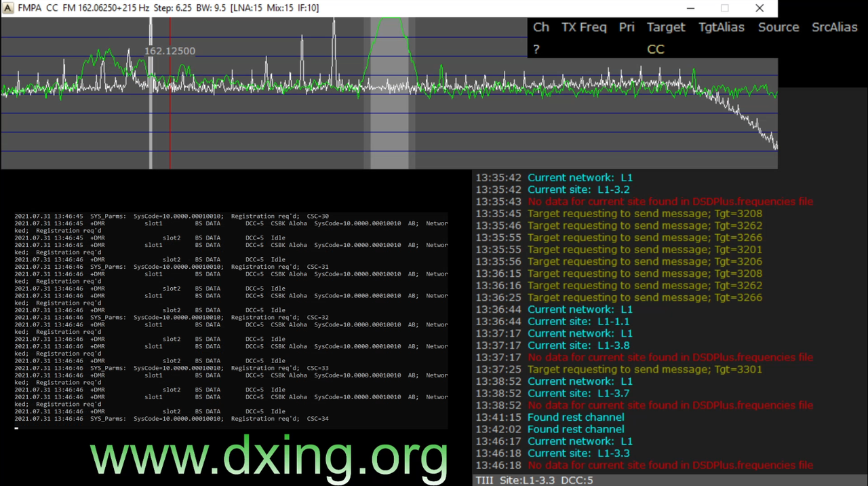Click console line SYS_Parms with CSC=32

(x=172, y=317)
